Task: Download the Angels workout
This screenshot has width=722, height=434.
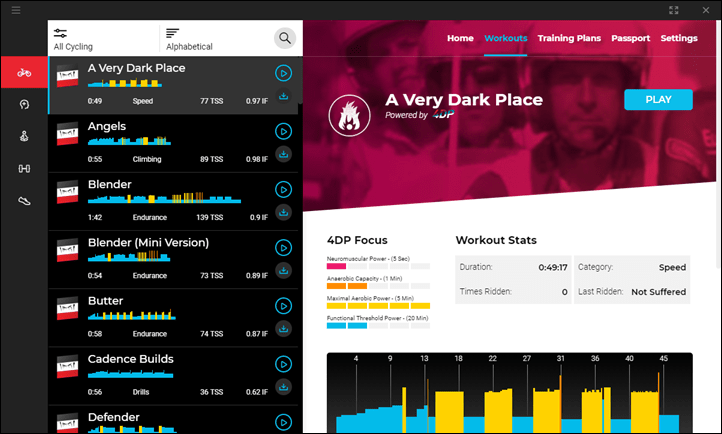Action: point(283,154)
